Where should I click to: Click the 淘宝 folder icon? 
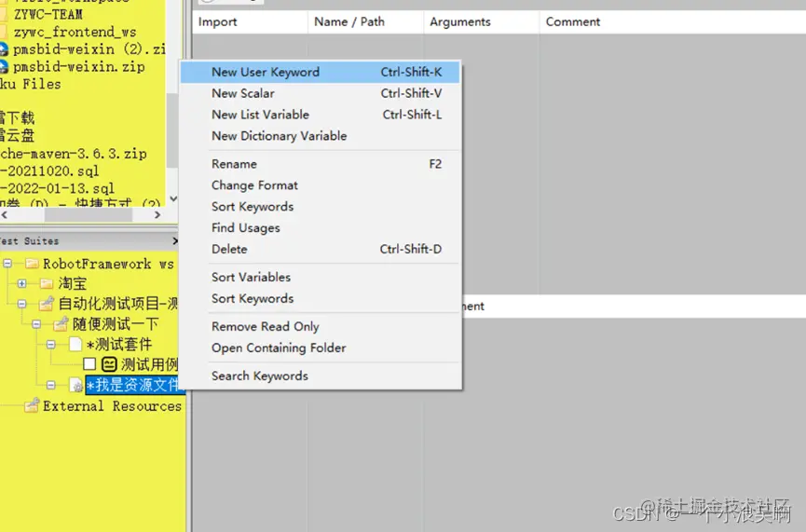pyautogui.click(x=47, y=283)
